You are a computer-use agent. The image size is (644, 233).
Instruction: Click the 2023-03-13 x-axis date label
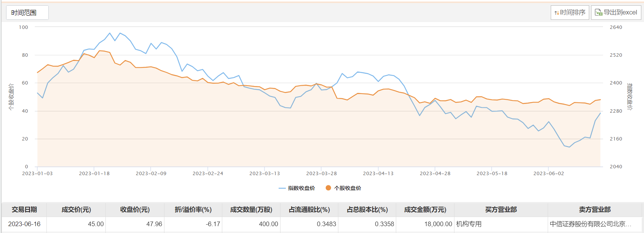pos(265,174)
